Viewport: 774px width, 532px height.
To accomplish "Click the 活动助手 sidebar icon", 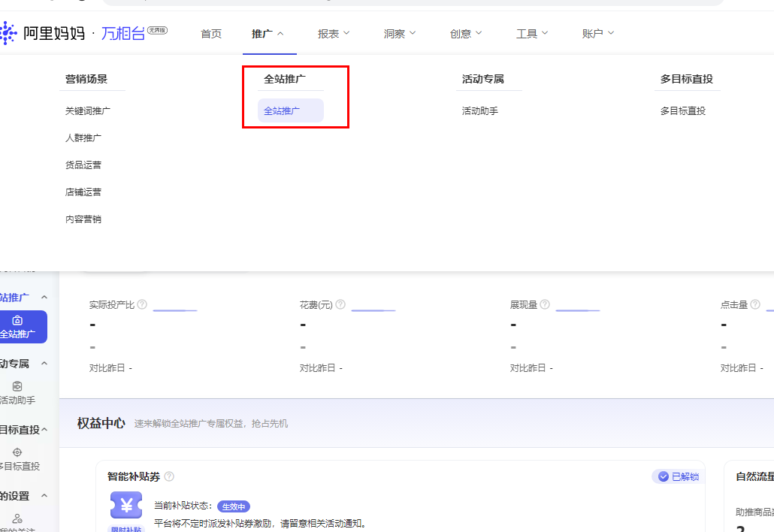I will pyautogui.click(x=17, y=386).
